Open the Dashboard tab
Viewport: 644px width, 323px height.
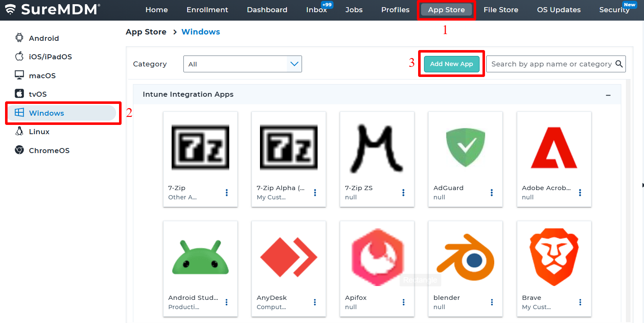point(267,10)
